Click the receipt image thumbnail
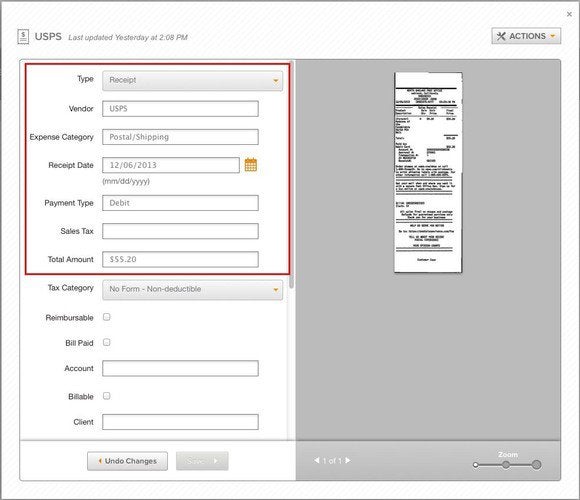 (x=428, y=172)
